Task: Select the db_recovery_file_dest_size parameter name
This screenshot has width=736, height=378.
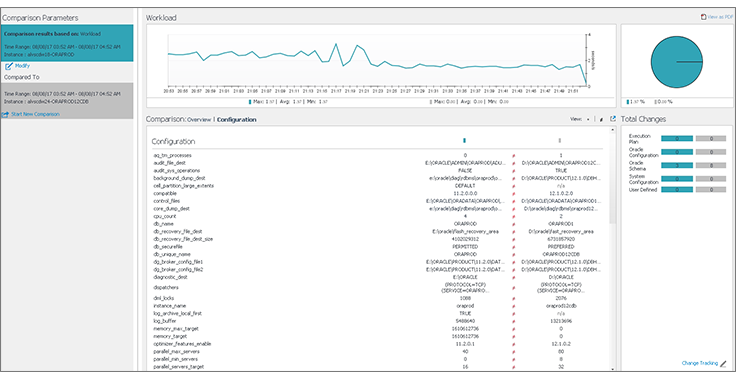Action: pyautogui.click(x=183, y=239)
